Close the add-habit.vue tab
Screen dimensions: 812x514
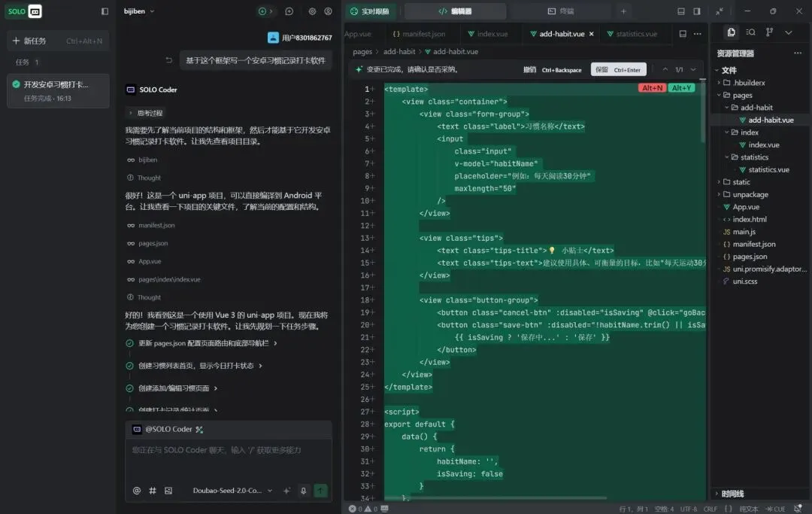(592, 34)
